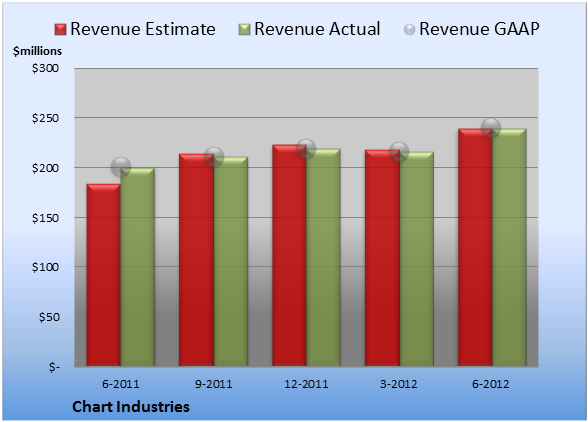
Task: Select the 'Revenue GAAP' legend label
Action: [x=479, y=29]
